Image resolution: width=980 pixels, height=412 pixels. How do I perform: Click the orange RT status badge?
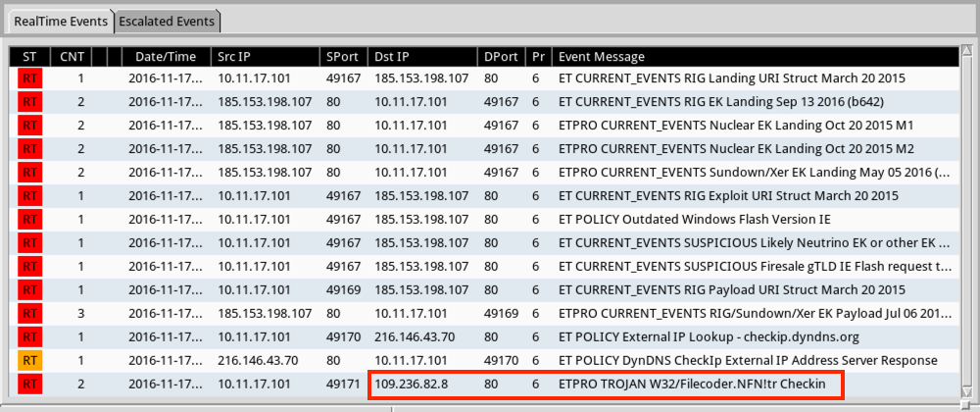[x=29, y=360]
